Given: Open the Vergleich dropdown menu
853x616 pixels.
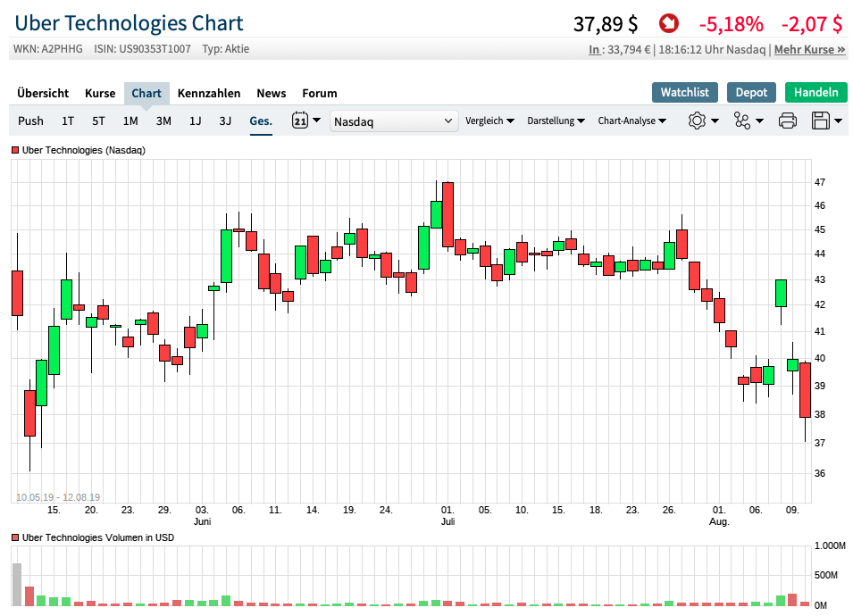Looking at the screenshot, I should tap(489, 121).
